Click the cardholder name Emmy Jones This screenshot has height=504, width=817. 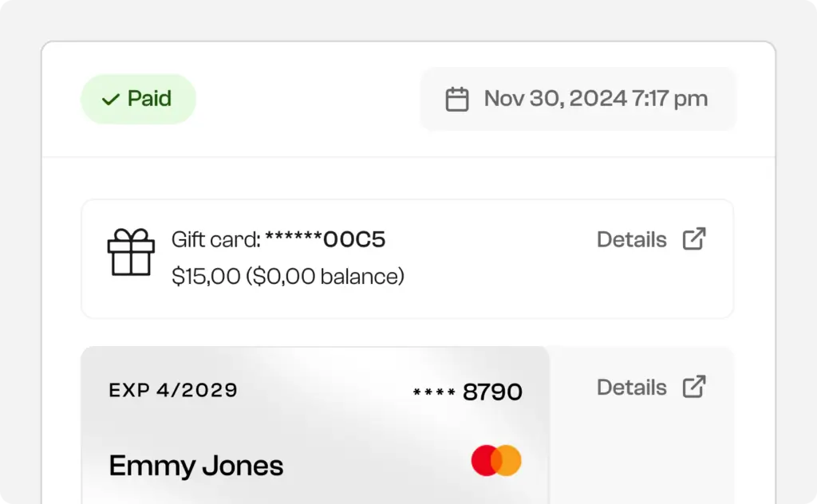196,466
